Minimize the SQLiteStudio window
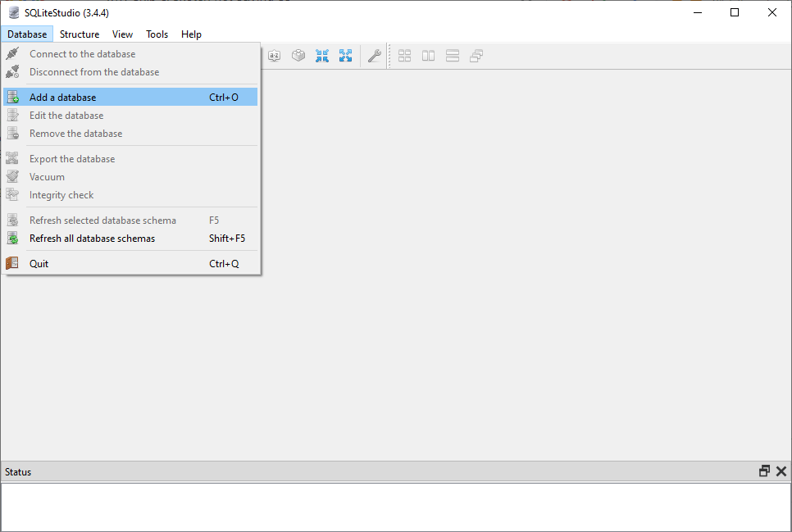The width and height of the screenshot is (792, 532). click(x=698, y=12)
